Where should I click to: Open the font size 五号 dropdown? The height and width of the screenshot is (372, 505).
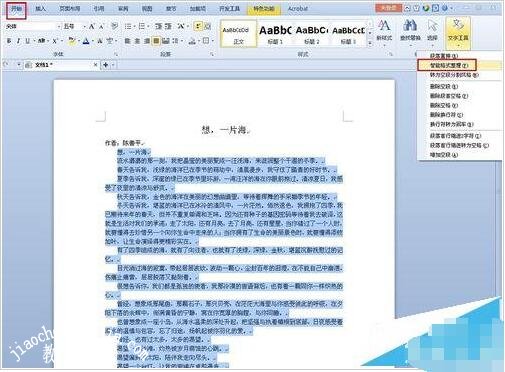tap(85, 26)
